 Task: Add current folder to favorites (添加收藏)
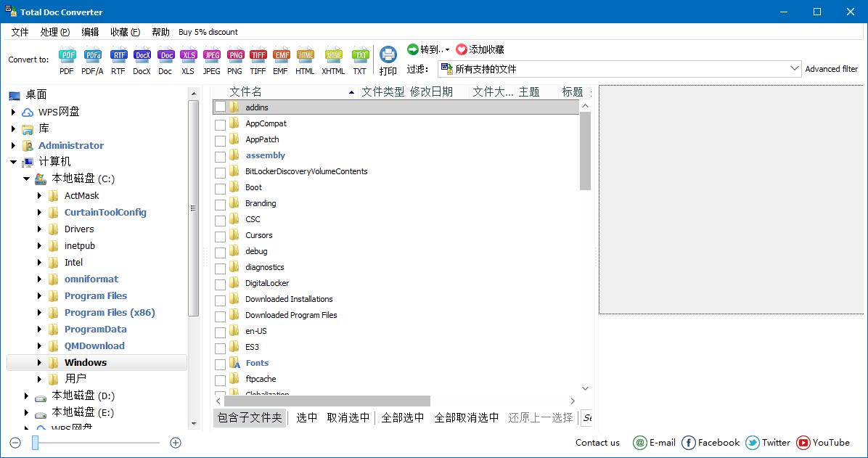click(480, 49)
